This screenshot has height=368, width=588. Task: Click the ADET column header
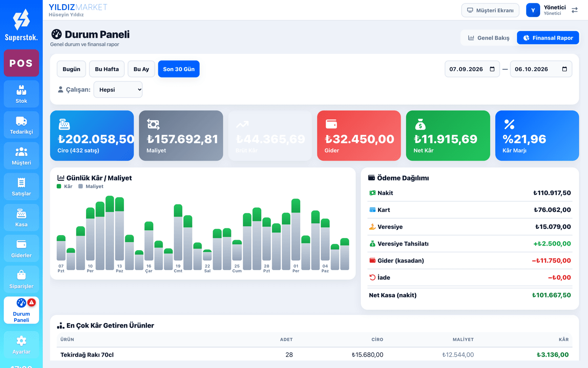click(286, 339)
